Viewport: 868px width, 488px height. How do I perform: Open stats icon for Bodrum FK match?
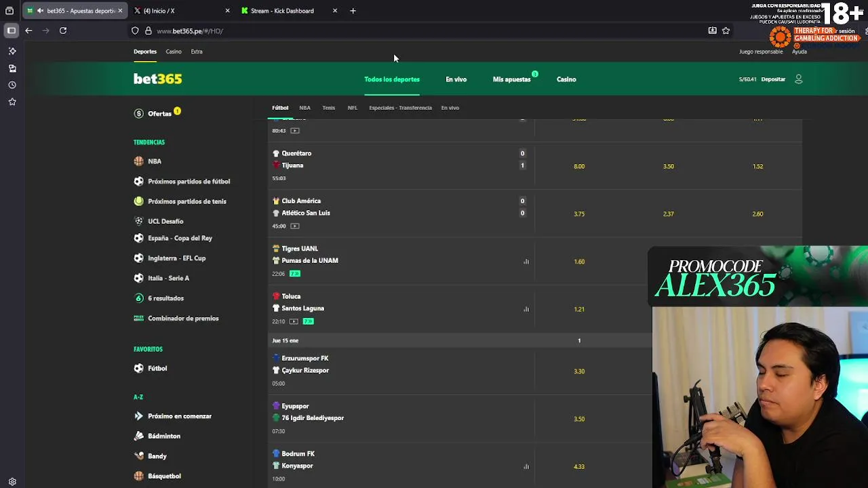526,466
